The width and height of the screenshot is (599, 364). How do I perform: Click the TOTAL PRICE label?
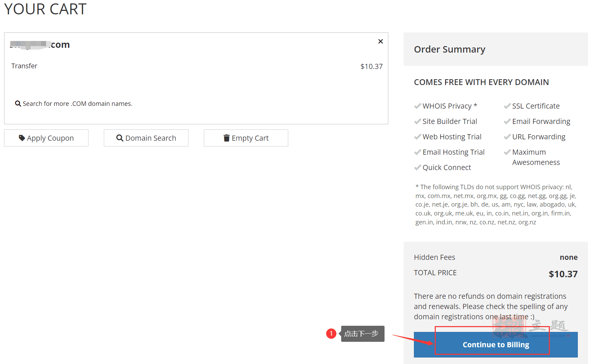tap(435, 272)
